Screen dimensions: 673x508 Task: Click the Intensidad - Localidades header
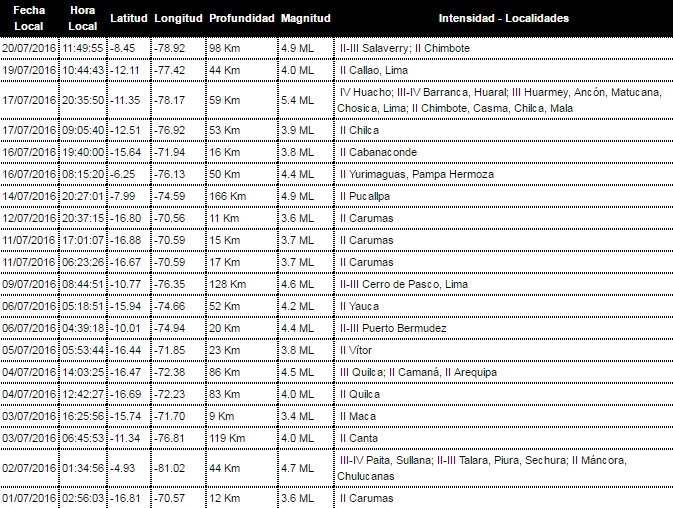503,19
